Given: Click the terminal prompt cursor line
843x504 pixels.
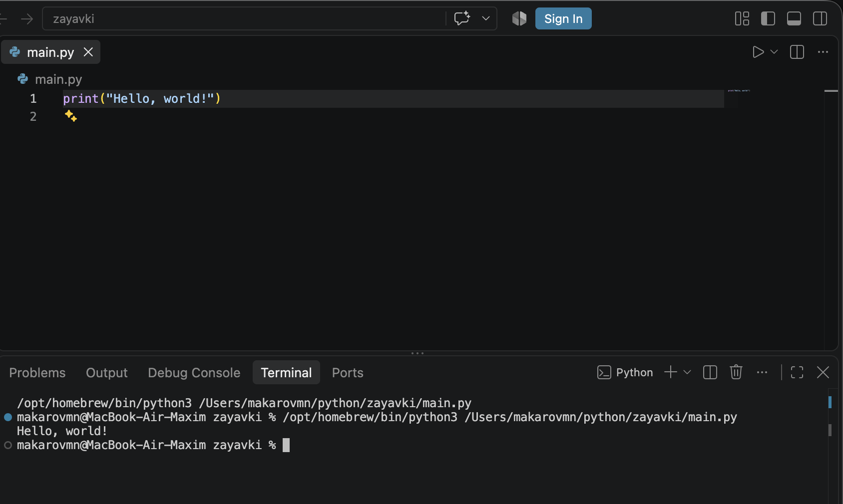Looking at the screenshot, I should 153,445.
